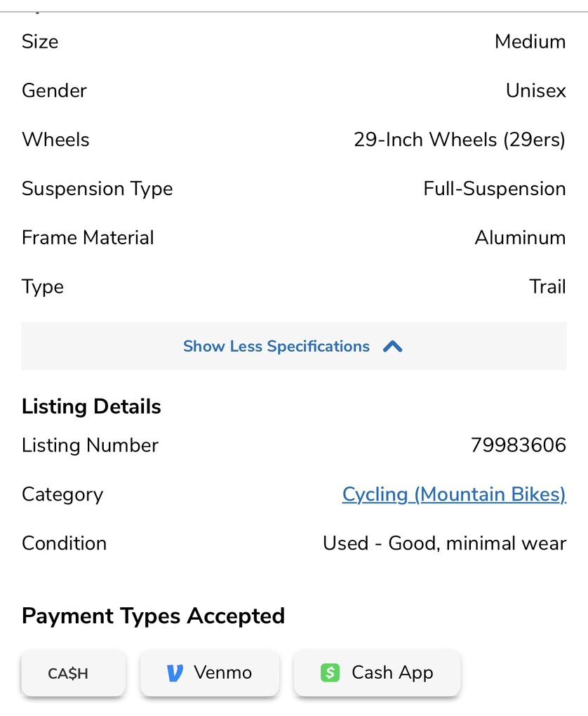588x716 pixels.
Task: Click the Condition label
Action: (64, 543)
